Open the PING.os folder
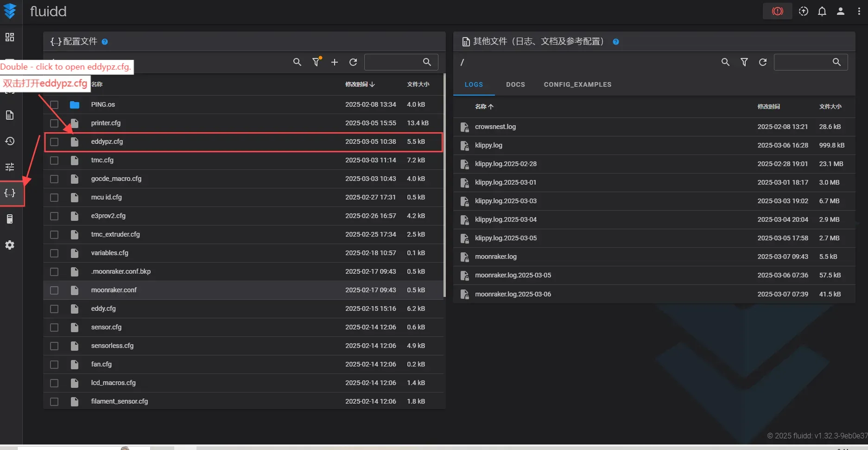 [x=103, y=104]
